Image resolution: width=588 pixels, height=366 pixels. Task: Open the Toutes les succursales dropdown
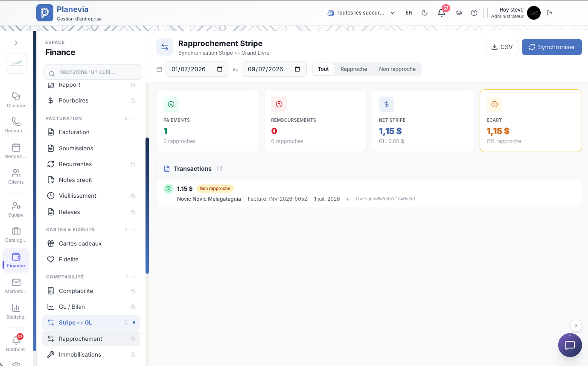pyautogui.click(x=361, y=13)
